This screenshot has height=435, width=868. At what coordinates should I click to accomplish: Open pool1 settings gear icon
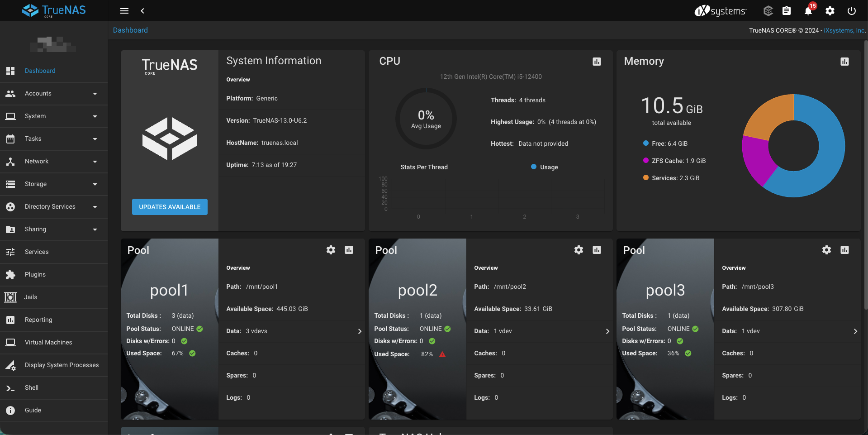(331, 250)
